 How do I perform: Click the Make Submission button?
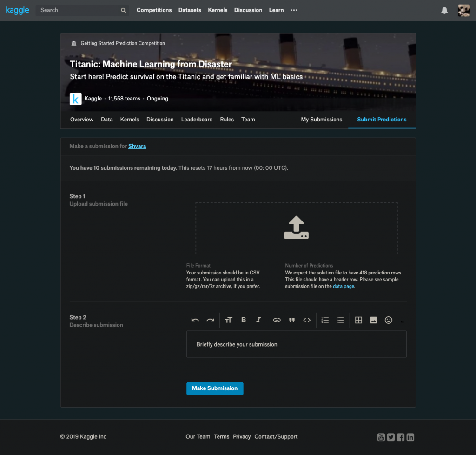click(215, 388)
